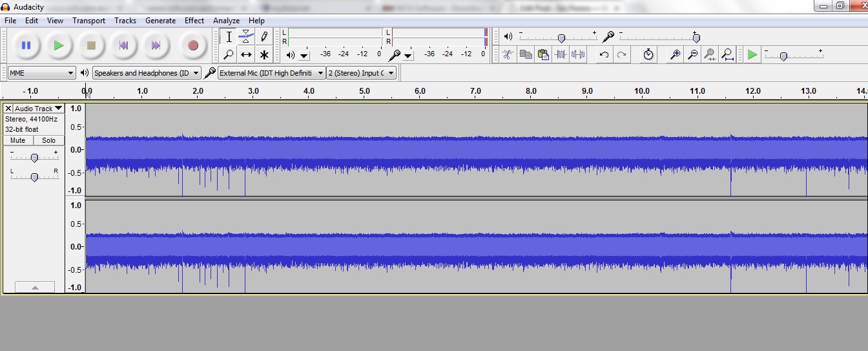Click the track gain slider knob
Viewport: 868px width, 351px height.
[x=34, y=158]
